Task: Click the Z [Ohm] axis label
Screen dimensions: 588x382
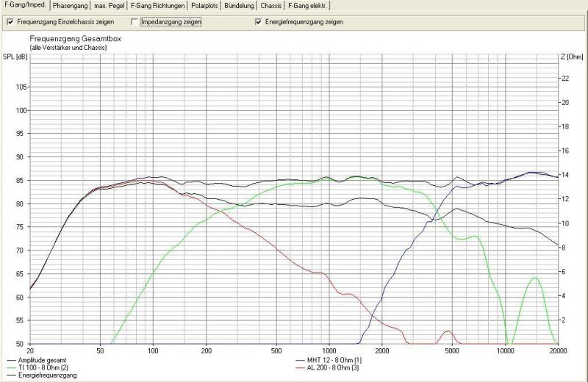Action: [x=571, y=57]
